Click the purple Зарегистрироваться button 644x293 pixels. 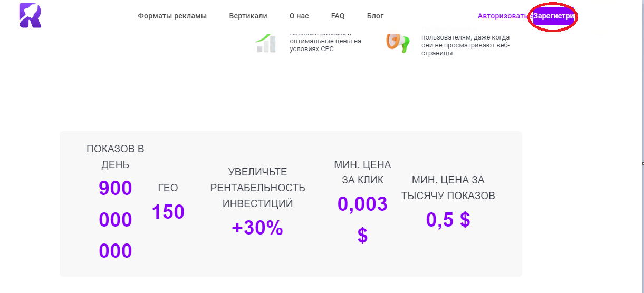point(553,16)
